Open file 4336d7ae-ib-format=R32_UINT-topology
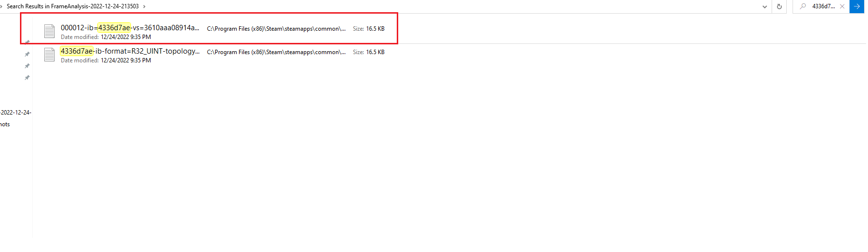The image size is (868, 252). [130, 51]
